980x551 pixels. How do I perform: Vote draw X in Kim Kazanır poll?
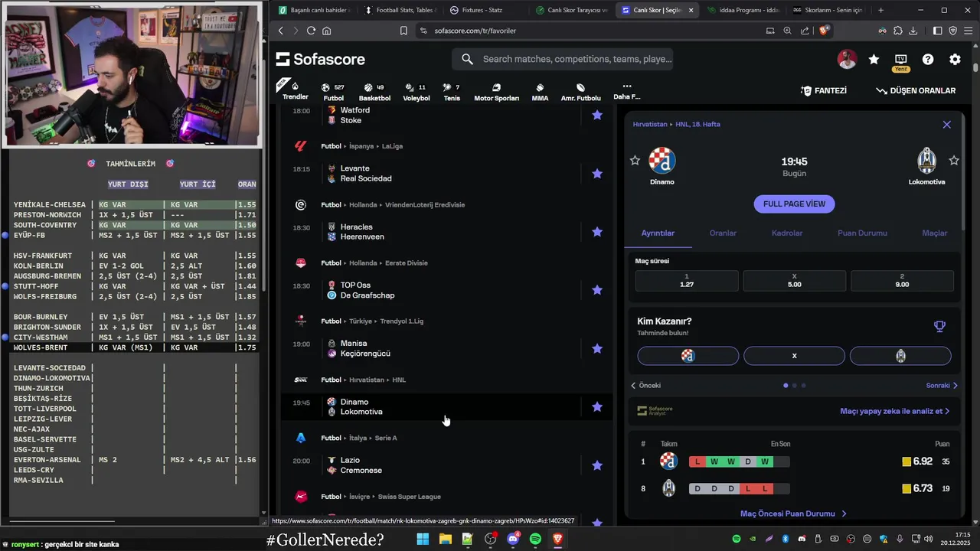[794, 356]
